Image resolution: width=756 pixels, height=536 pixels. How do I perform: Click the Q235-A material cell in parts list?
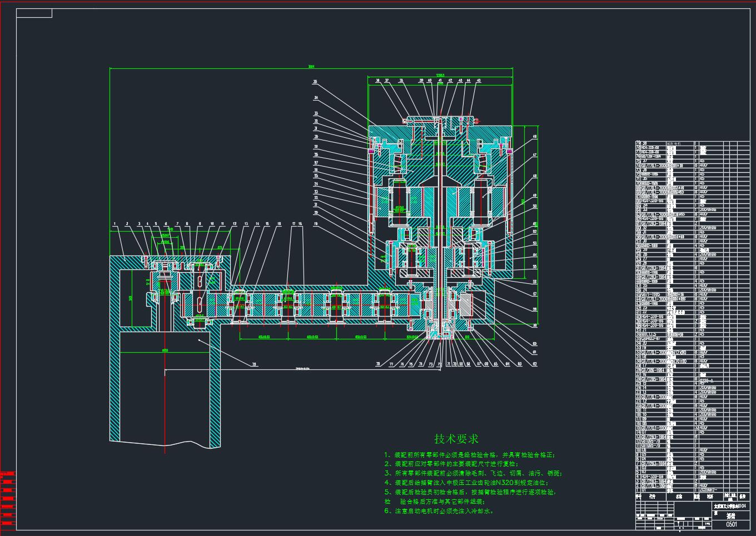(x=706, y=379)
